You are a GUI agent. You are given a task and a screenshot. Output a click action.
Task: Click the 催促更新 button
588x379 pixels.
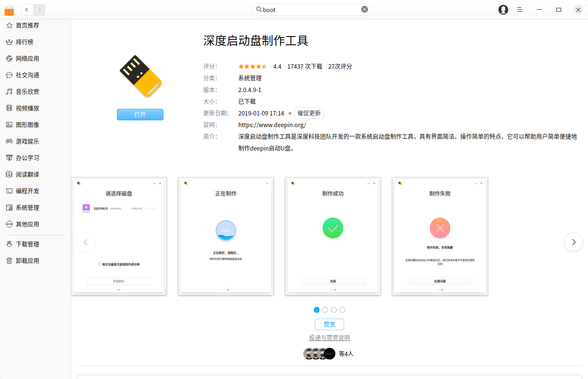click(x=309, y=113)
